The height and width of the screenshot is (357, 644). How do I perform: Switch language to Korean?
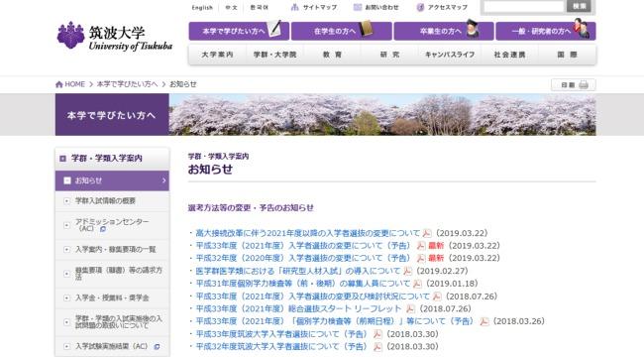[x=260, y=7]
